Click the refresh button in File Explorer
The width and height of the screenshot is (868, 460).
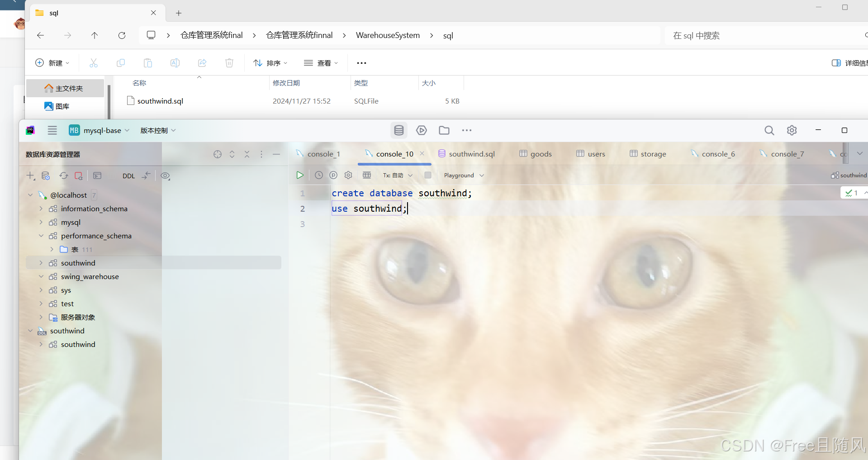[122, 35]
